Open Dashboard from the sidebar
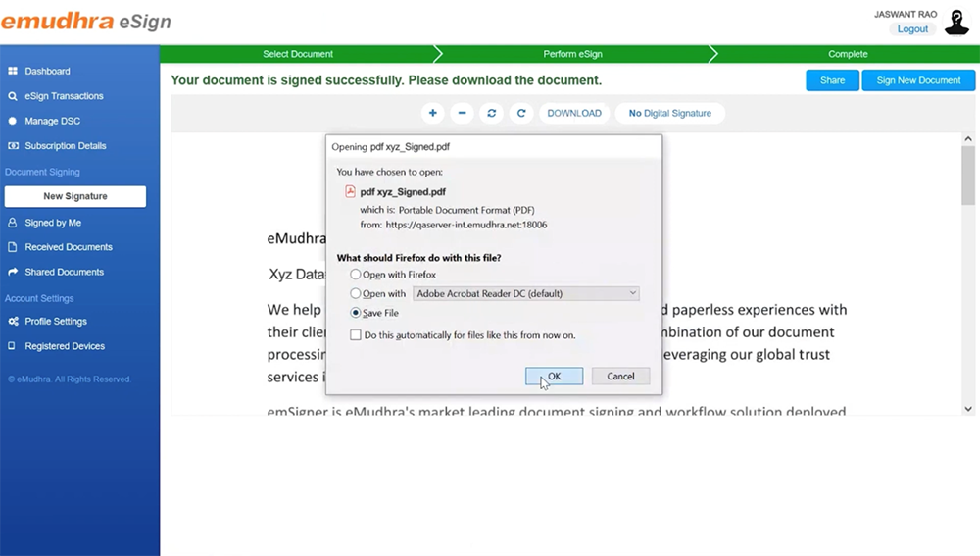This screenshot has width=980, height=556. 47,72
